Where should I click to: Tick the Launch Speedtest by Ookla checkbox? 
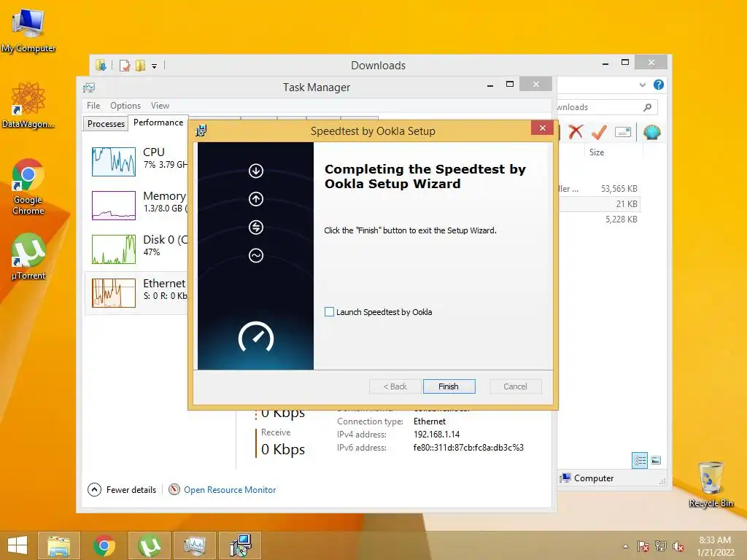329,312
